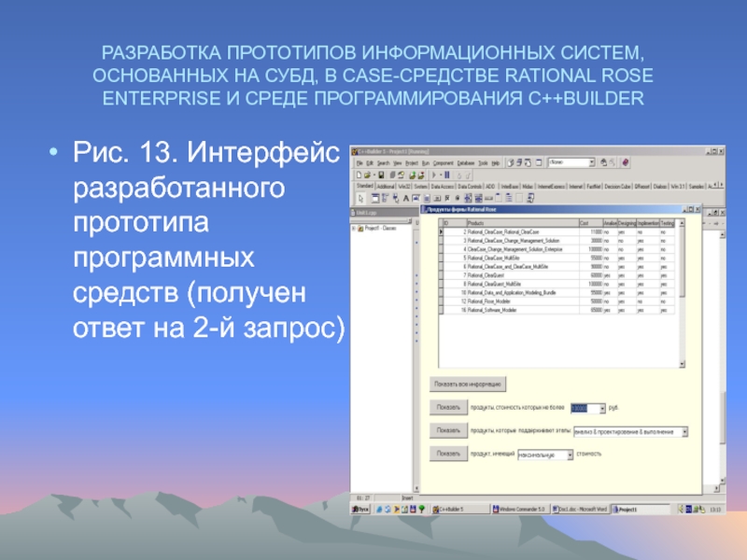Image resolution: width=747 pixels, height=560 pixels.
Task: Pick the ListBox component in the palette
Action: point(468,198)
